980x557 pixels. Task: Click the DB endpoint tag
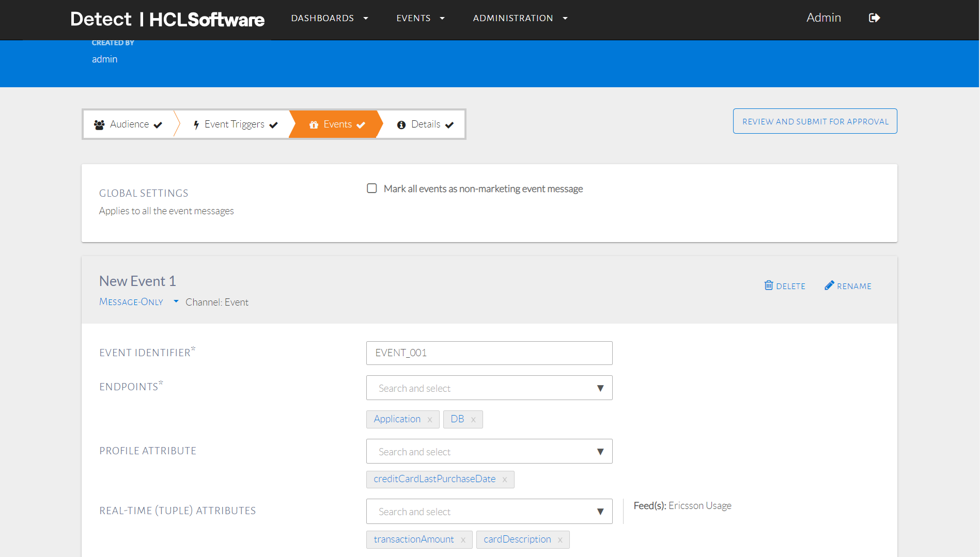pos(457,419)
